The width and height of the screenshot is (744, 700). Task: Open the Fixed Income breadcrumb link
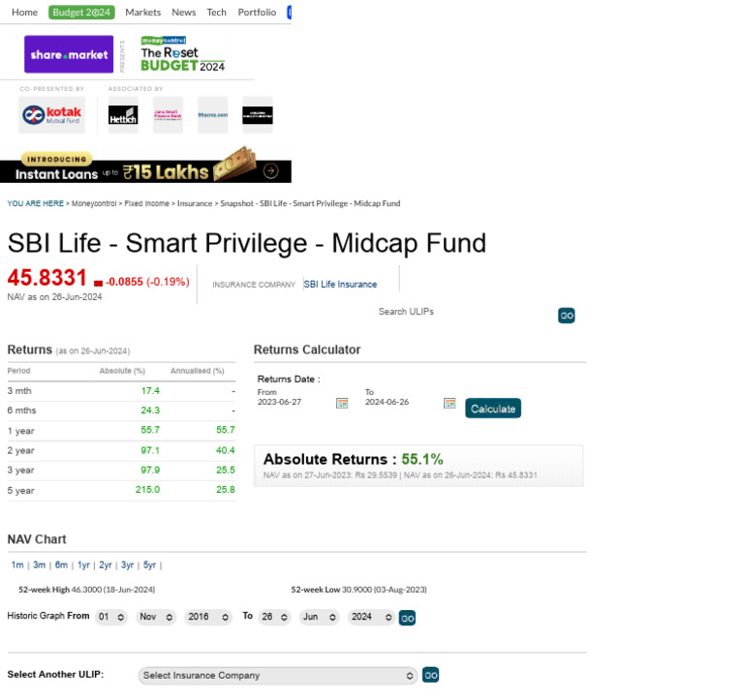146,203
